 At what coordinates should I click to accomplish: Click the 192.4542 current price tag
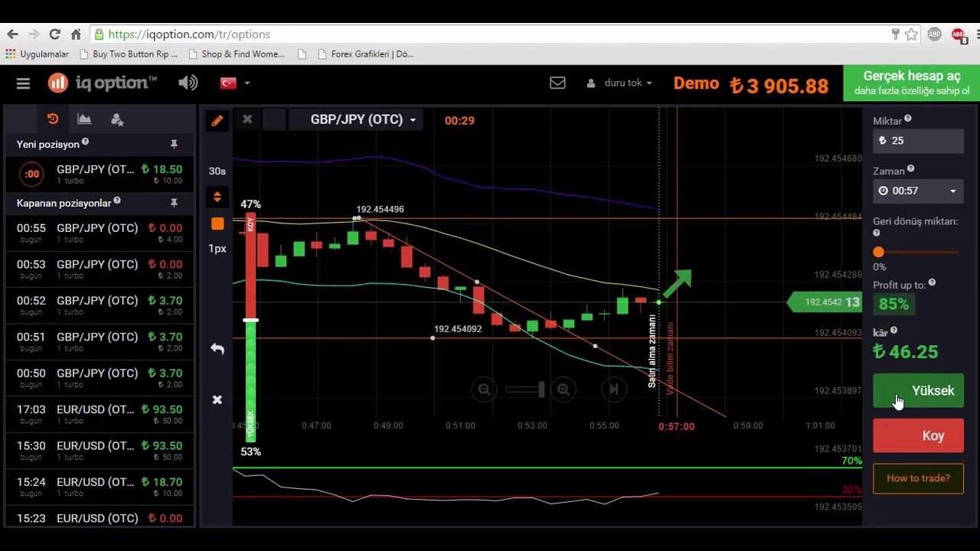(x=825, y=302)
